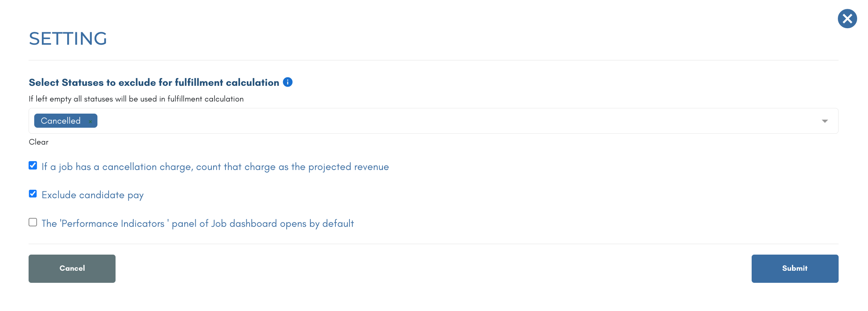
Task: Open the SETTING dialog heading area
Action: (68, 39)
